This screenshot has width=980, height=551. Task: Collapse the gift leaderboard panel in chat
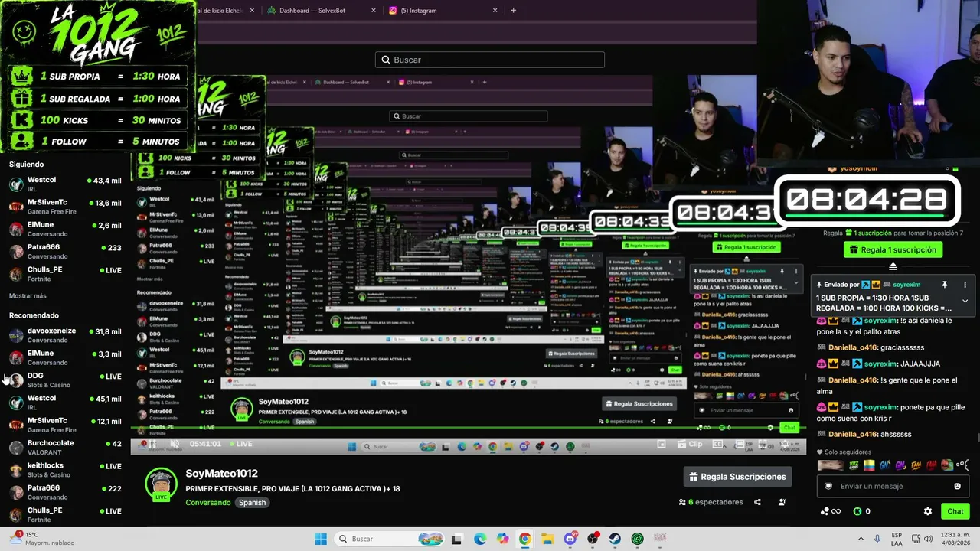pyautogui.click(x=893, y=266)
